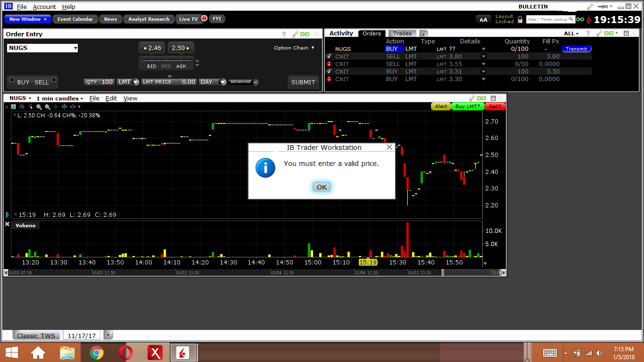Click the IB logo in the top-left corner
Screen dimensions: 644x362
coord(8,7)
